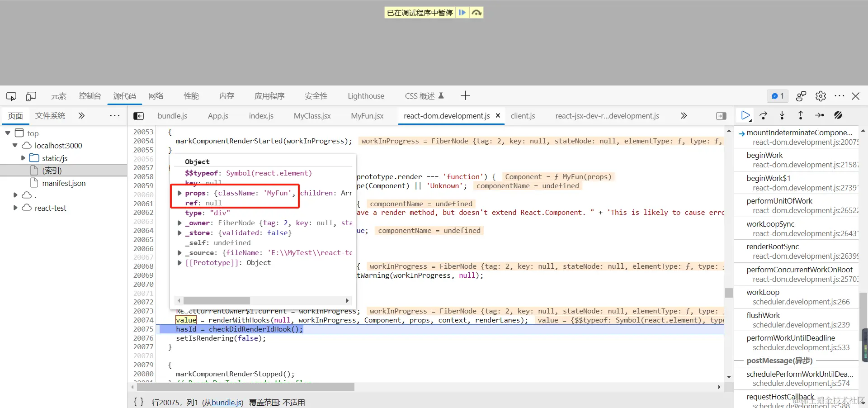Open the feedback people icon
This screenshot has height=408, width=868.
[801, 96]
